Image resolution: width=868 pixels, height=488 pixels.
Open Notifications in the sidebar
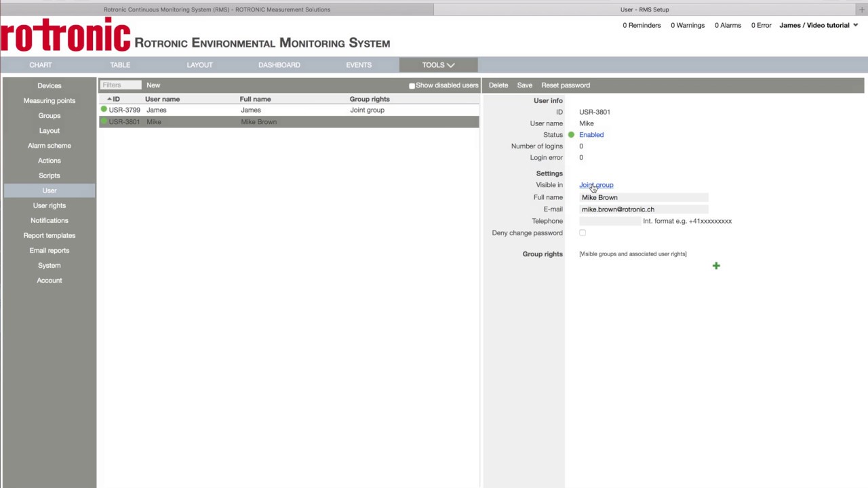pos(50,220)
